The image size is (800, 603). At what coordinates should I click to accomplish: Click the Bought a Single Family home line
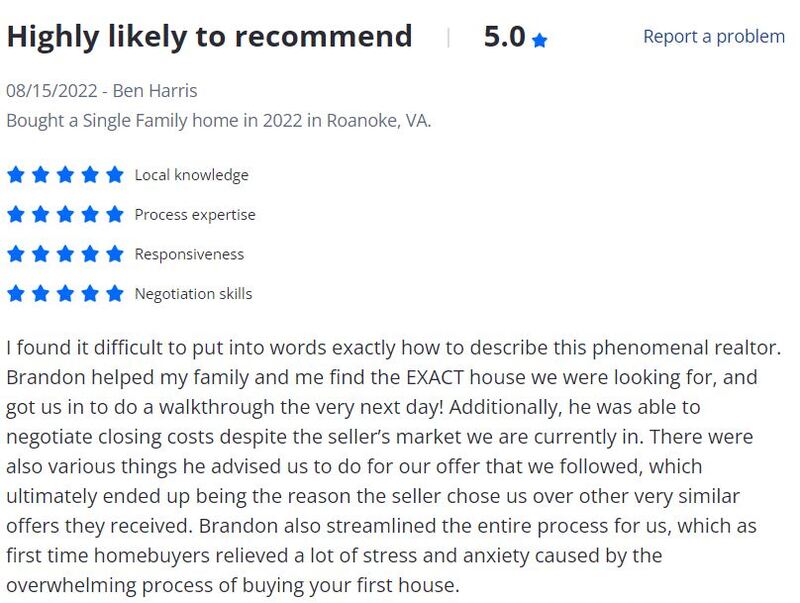218,121
